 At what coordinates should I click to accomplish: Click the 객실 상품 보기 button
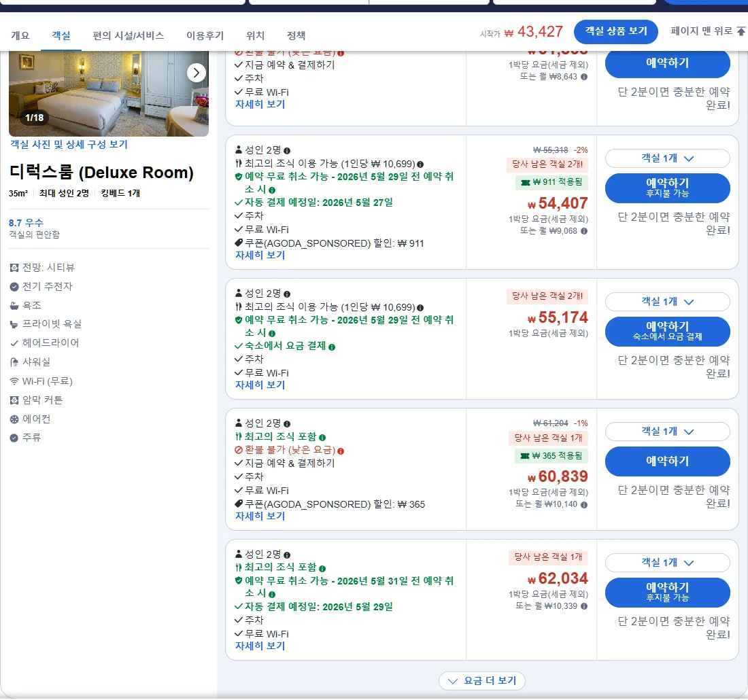(x=616, y=31)
